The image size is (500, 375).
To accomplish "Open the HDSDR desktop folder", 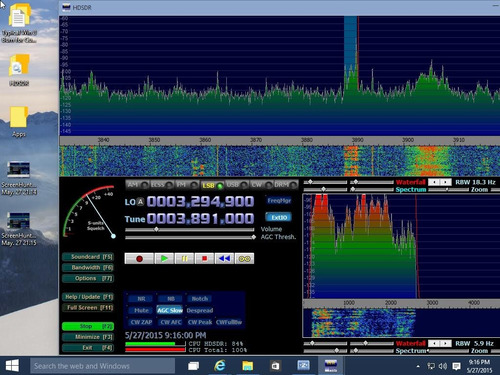I will [19, 70].
